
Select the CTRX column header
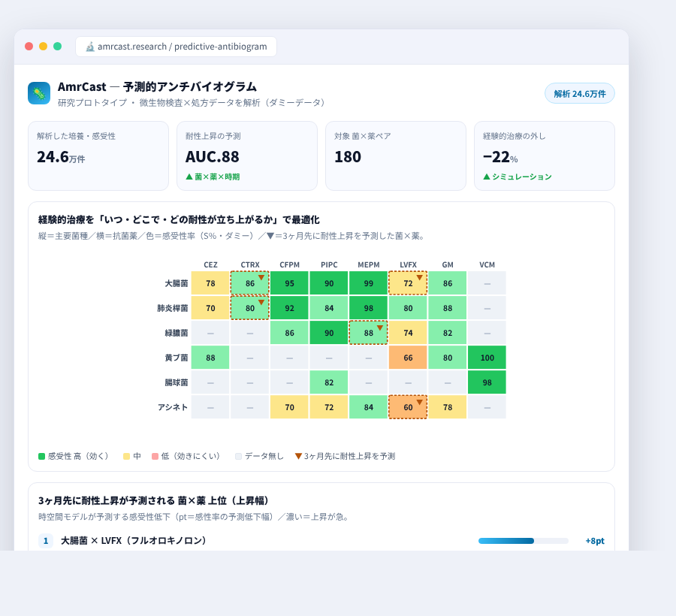(250, 264)
